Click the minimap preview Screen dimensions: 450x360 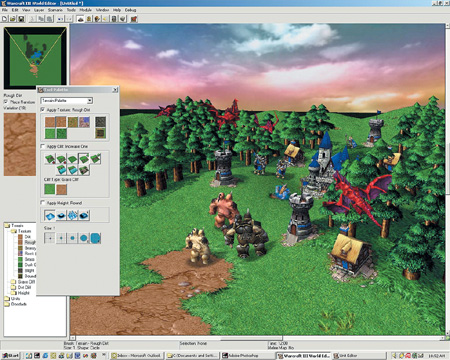pyautogui.click(x=35, y=58)
